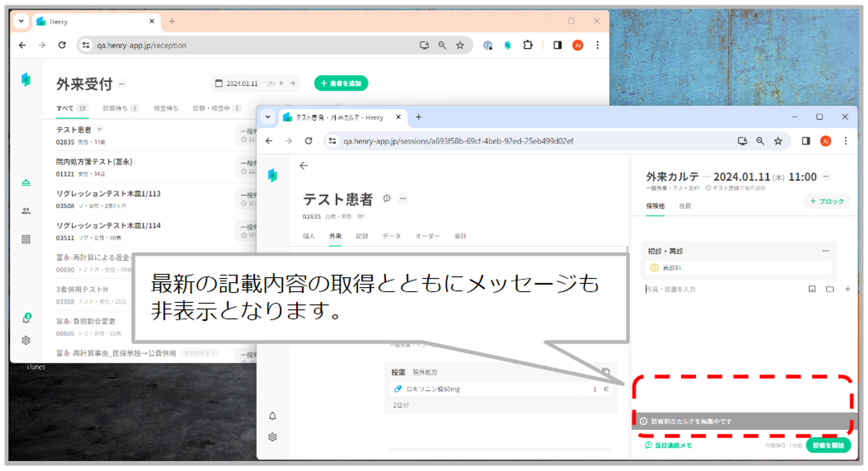This screenshot has width=868, height=471.
Task: Open the 外来カルテ header more-options menu
Action: (826, 176)
